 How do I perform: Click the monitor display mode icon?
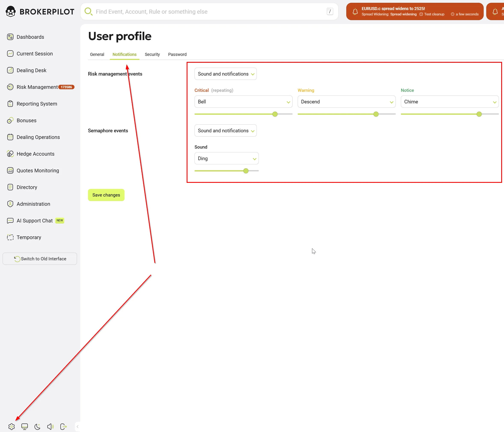(25, 426)
